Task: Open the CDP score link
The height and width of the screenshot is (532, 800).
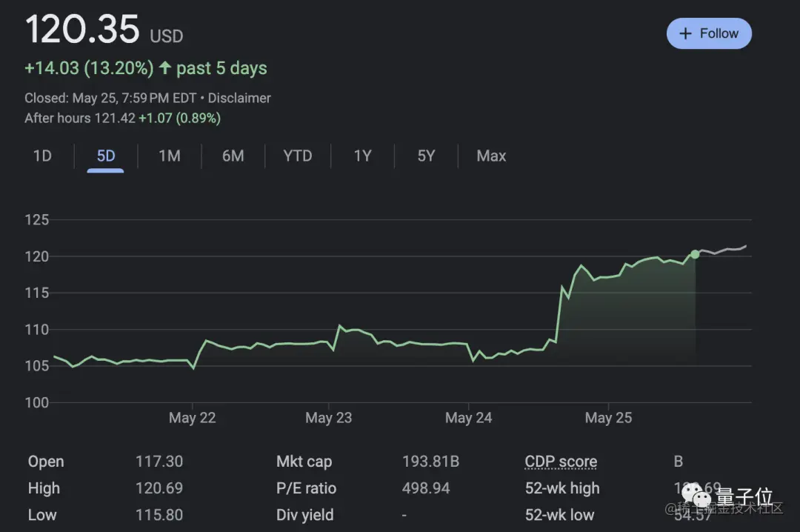Action: (561, 462)
